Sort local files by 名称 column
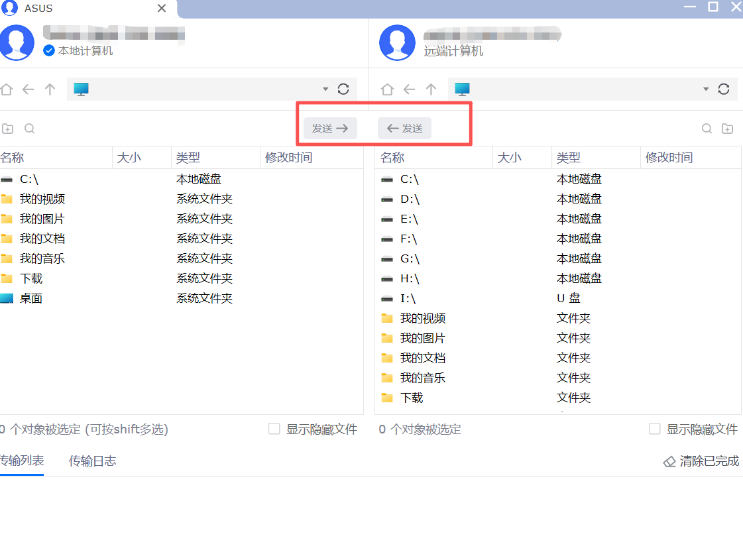The width and height of the screenshot is (743, 560). click(56, 158)
